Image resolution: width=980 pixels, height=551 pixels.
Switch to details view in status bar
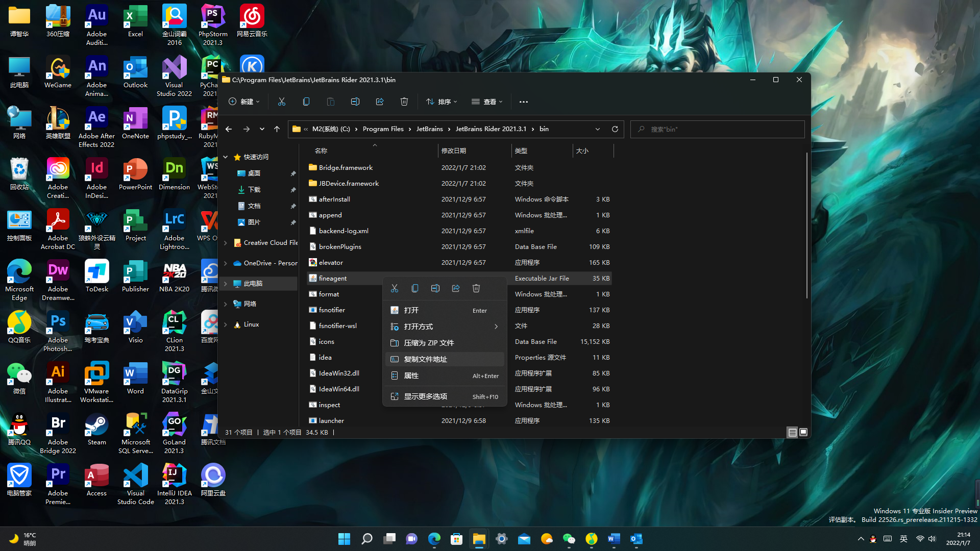tap(792, 432)
